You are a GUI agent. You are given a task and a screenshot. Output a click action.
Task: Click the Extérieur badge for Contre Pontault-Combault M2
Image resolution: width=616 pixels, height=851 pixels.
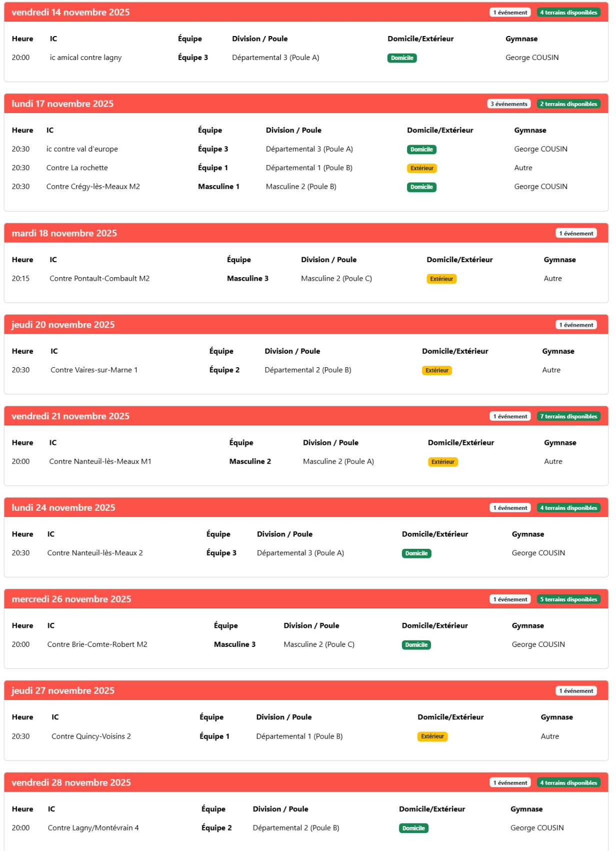click(441, 279)
